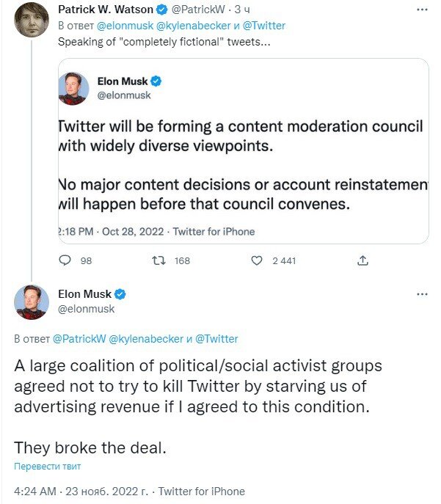This screenshot has width=441, height=504.
Task: Open the @PatrickW mention in Elon's reply
Action: (79, 339)
